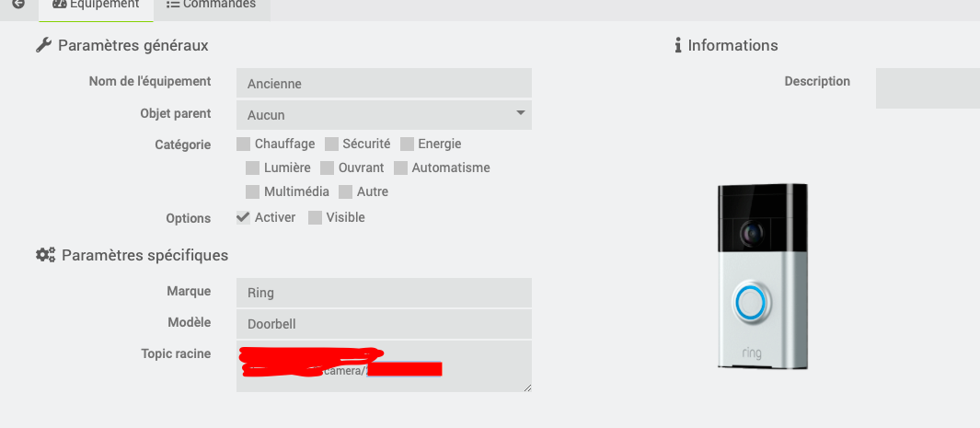Select the Lumière category checkbox
The image size is (980, 428).
pos(253,168)
